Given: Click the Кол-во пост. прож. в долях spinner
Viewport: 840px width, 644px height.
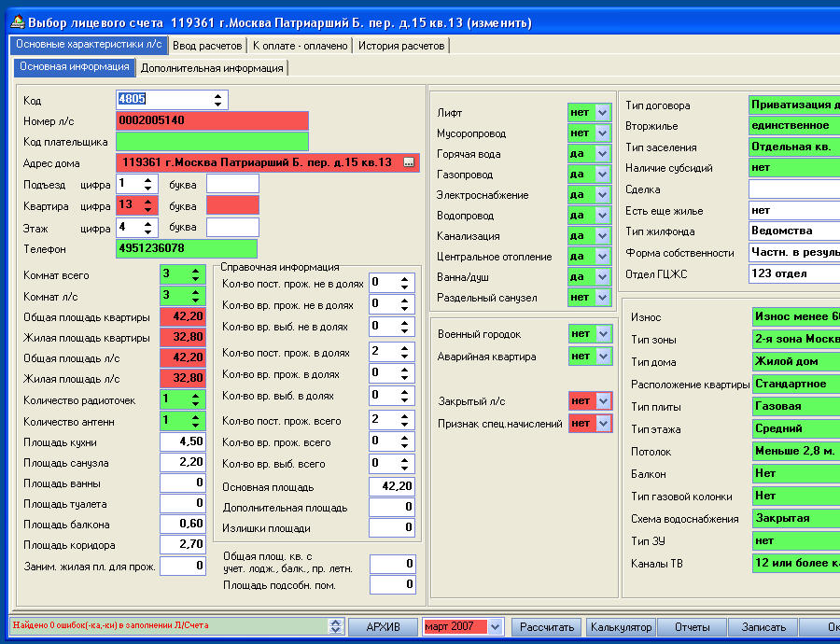Looking at the screenshot, I should (x=404, y=353).
